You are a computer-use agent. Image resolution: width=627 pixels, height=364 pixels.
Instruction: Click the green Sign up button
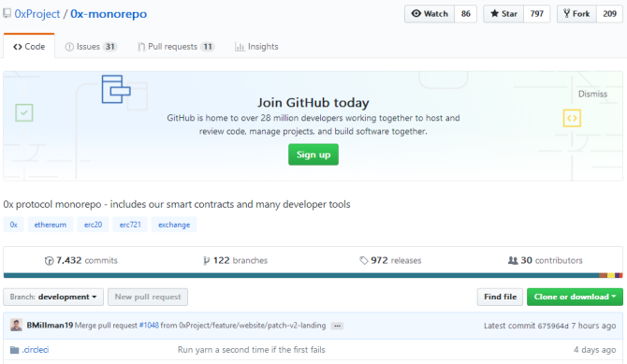tap(313, 154)
